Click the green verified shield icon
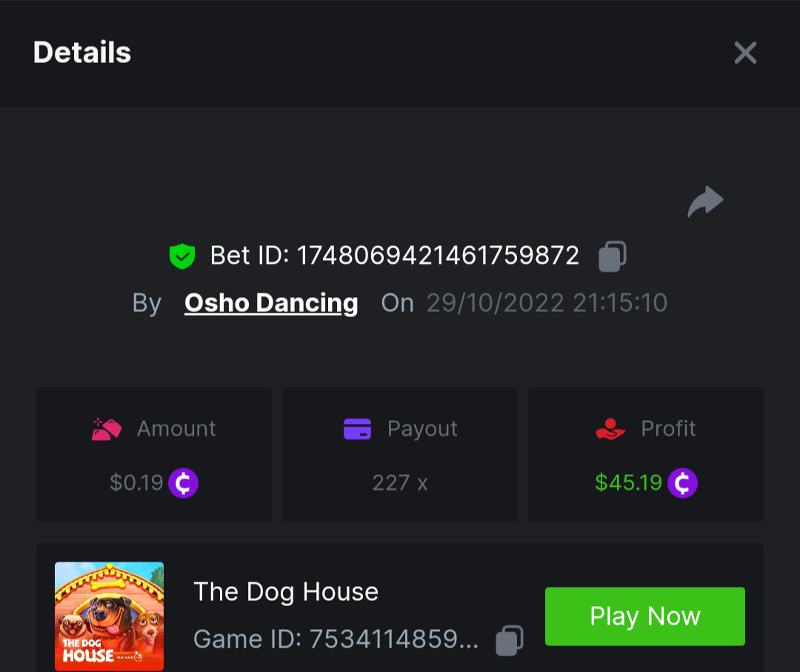Image resolution: width=800 pixels, height=672 pixels. pyautogui.click(x=181, y=256)
